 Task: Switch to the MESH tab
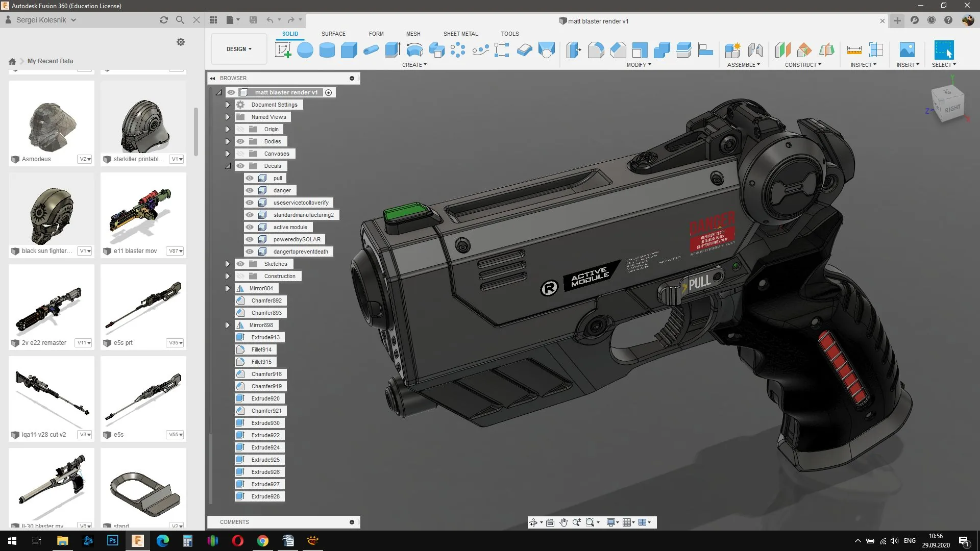[x=413, y=34]
